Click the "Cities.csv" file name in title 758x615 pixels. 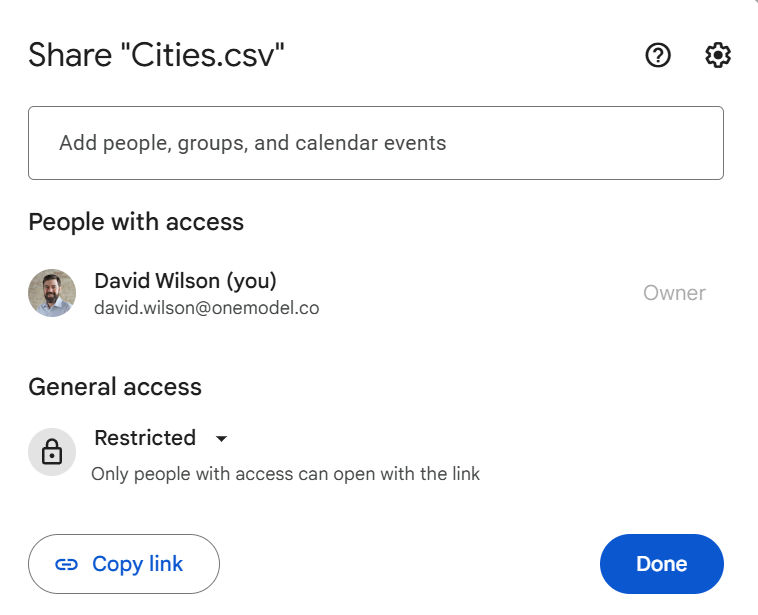click(x=204, y=56)
